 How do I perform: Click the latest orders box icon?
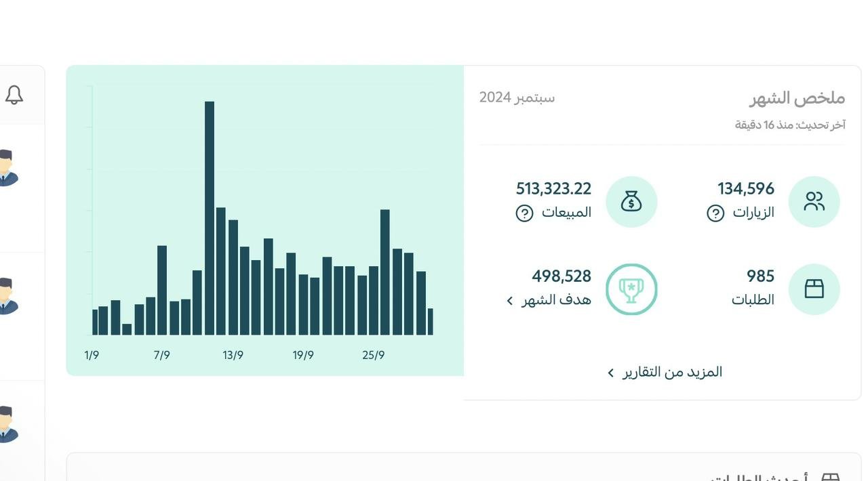830,476
